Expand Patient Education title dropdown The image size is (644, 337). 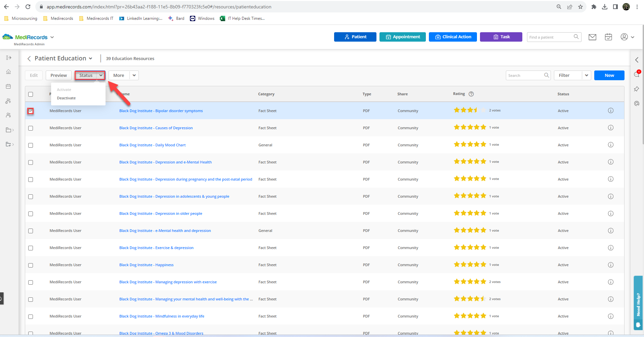(90, 59)
